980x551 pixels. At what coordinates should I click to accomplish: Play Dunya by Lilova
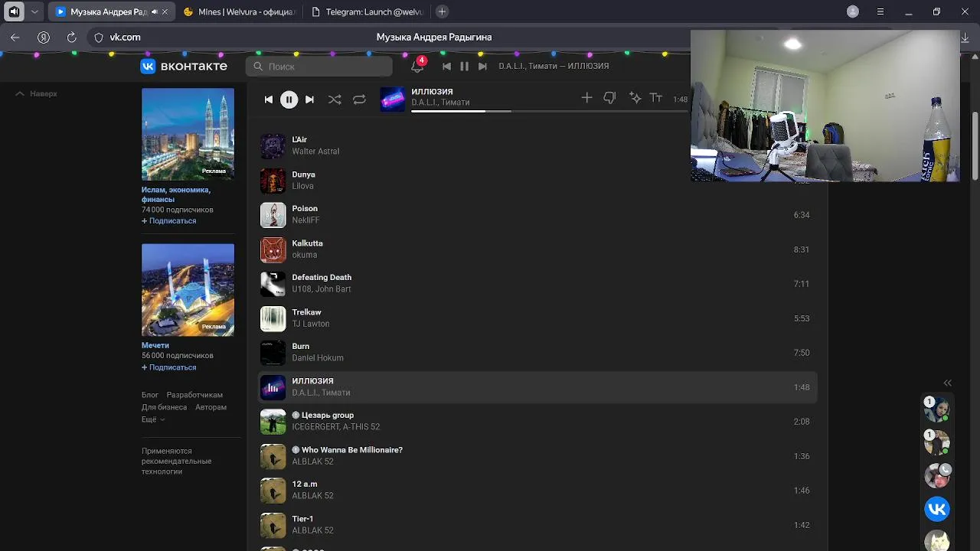[273, 181]
